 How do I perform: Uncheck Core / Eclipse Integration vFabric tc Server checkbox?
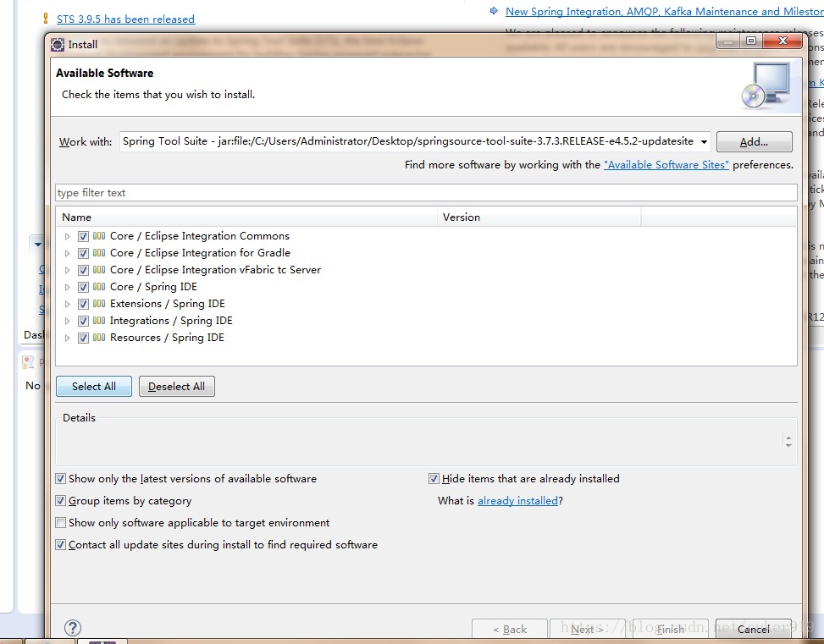(x=83, y=270)
